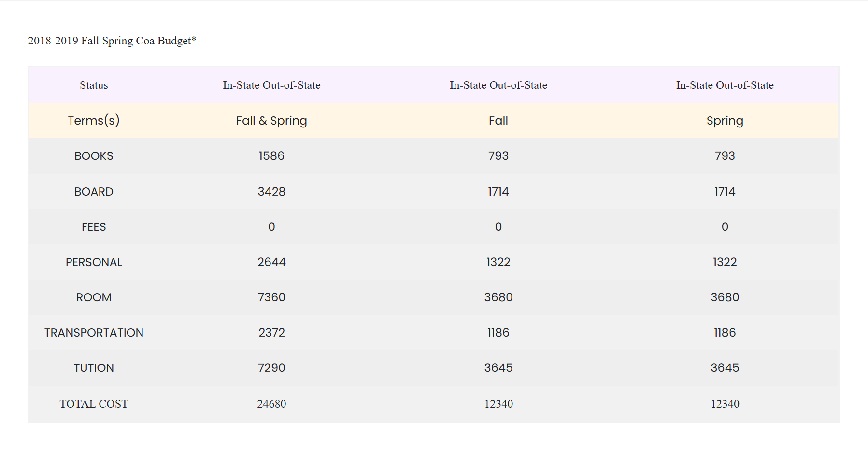This screenshot has width=868, height=464.
Task: Select the ROOM row label
Action: [94, 297]
